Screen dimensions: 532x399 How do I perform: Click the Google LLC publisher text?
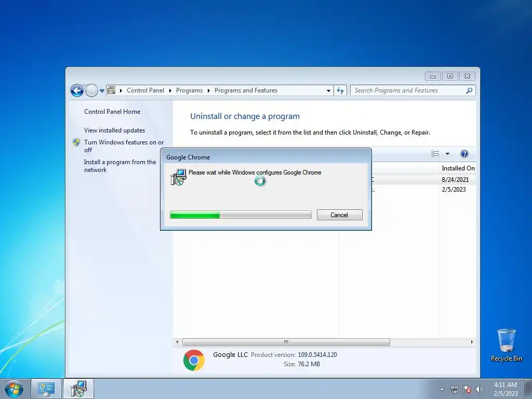coord(230,354)
